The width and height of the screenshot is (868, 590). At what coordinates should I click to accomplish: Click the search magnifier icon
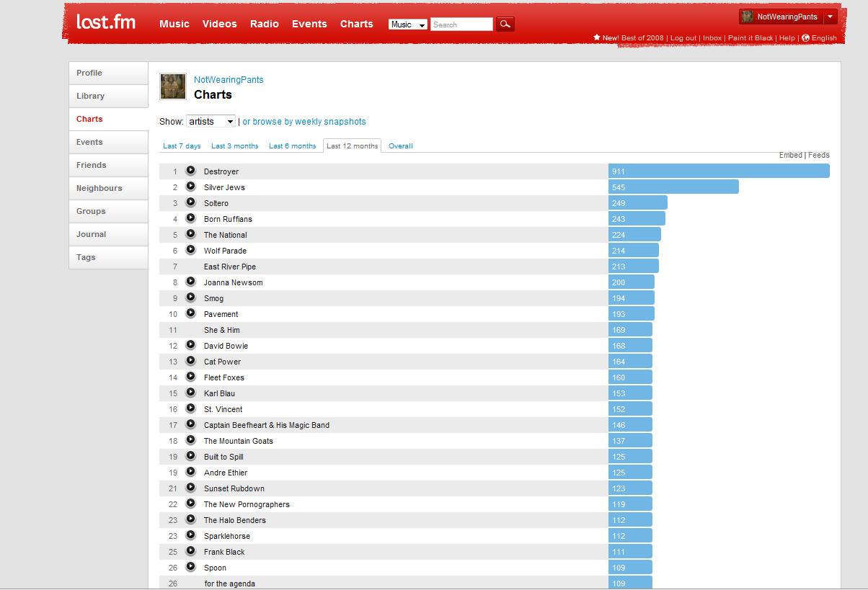tap(505, 24)
